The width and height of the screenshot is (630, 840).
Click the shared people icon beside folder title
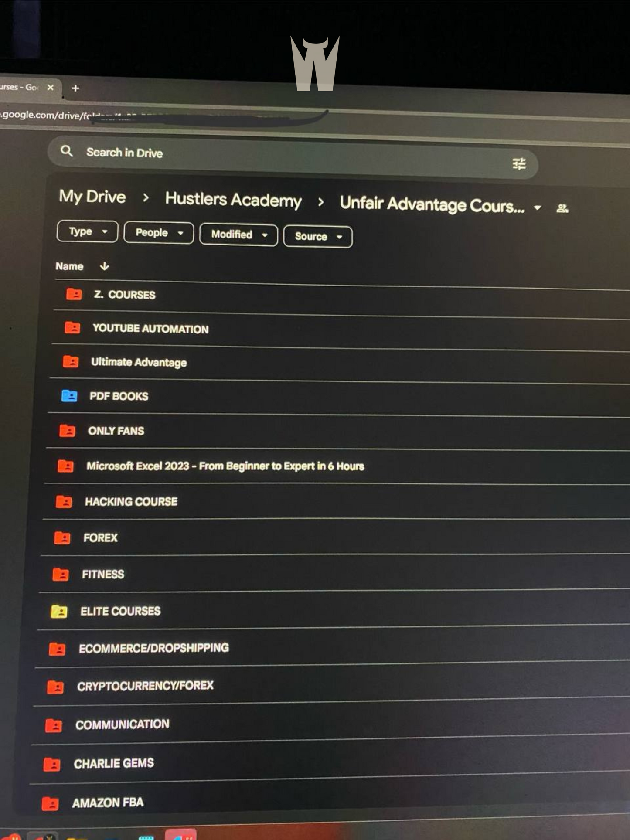(562, 208)
